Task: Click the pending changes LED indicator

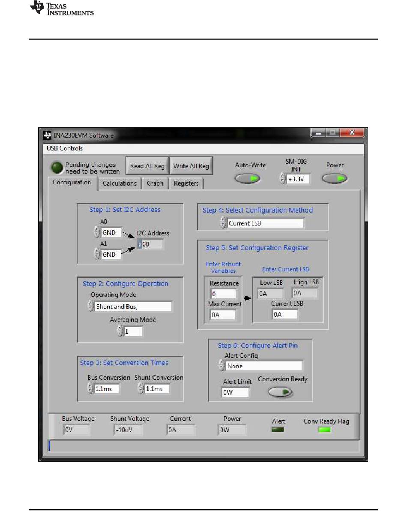Action: click(57, 167)
